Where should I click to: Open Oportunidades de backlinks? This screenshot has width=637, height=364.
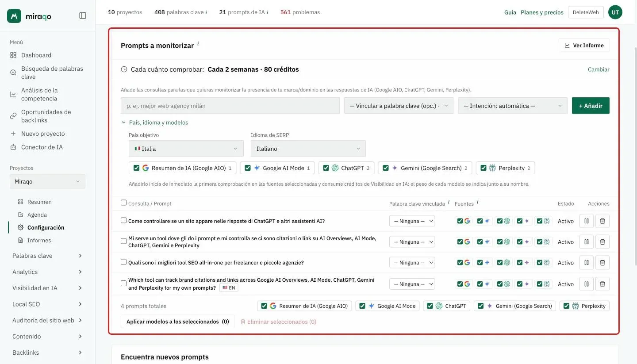pos(47,116)
